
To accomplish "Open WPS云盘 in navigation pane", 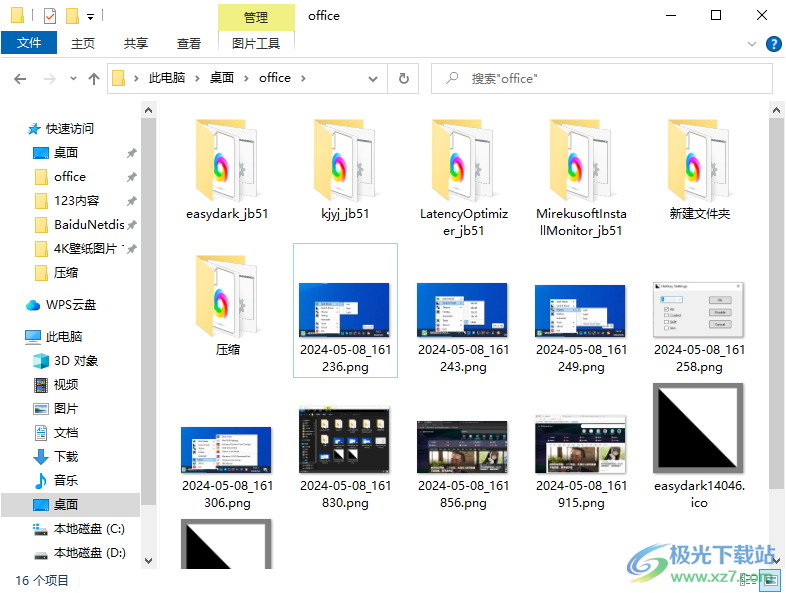I will pyautogui.click(x=60, y=305).
